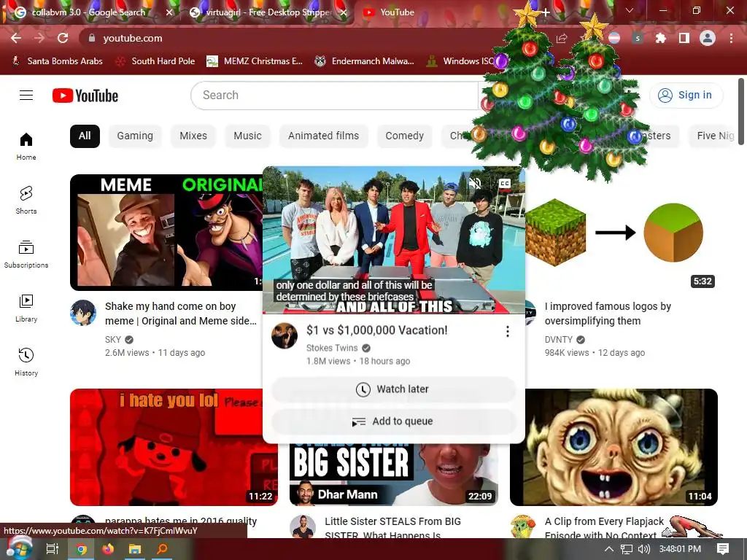The width and height of the screenshot is (747, 560).
Task: Open Chrome three-dot menu
Action: pyautogui.click(x=731, y=38)
